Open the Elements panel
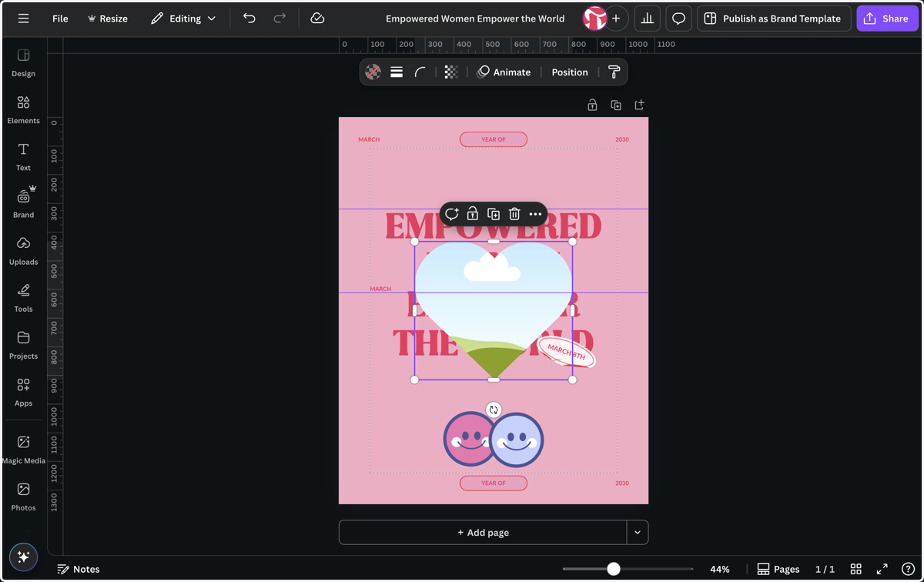 (23, 109)
